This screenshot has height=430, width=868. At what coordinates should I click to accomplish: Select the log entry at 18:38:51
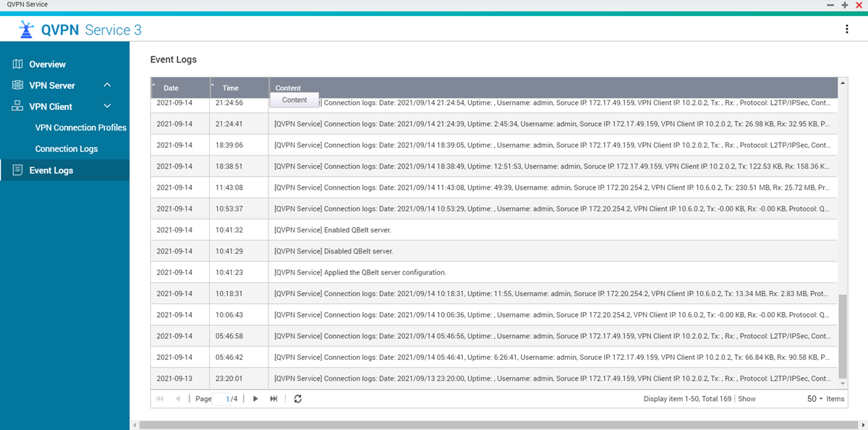coord(494,166)
